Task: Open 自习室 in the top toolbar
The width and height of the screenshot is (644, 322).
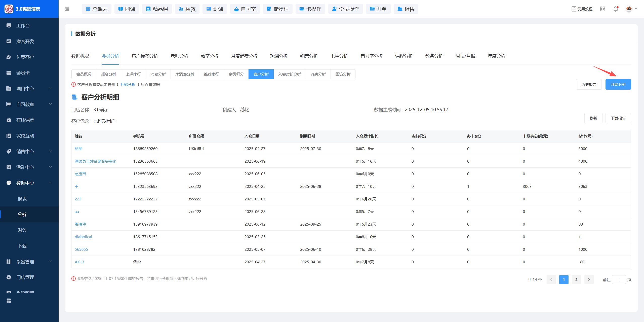Action: pyautogui.click(x=245, y=9)
